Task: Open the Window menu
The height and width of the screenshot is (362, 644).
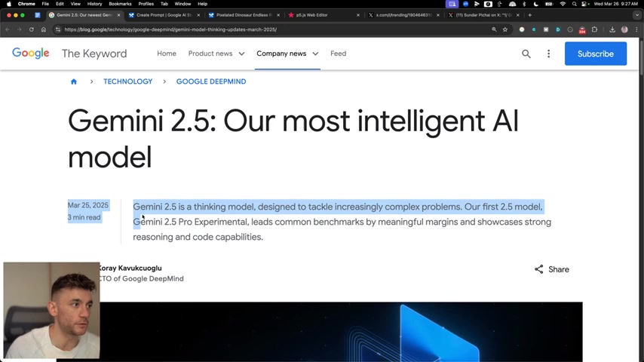Action: 182,4
